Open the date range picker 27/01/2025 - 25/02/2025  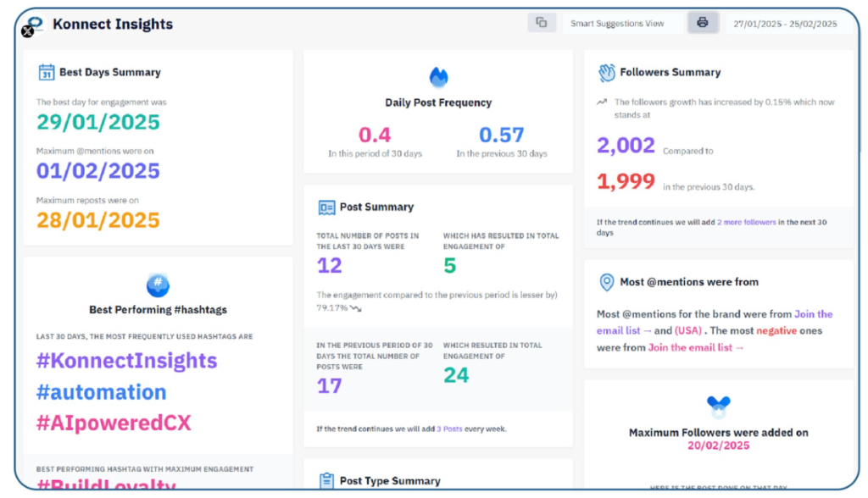pyautogui.click(x=785, y=24)
